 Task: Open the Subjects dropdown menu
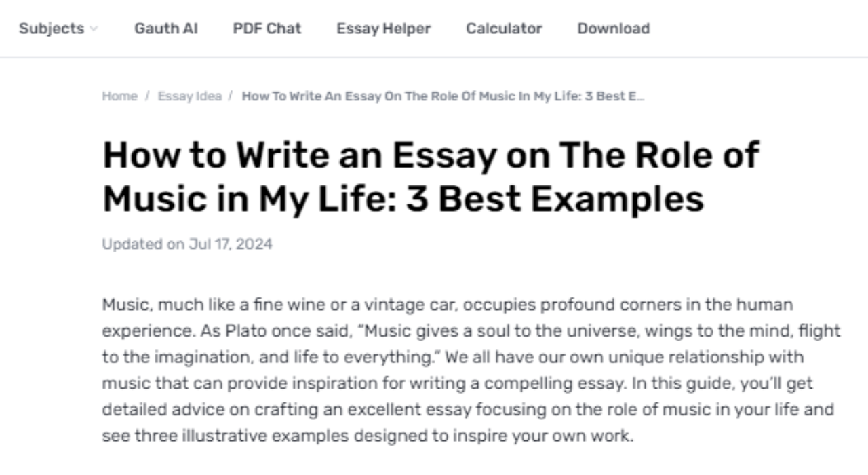point(52,28)
